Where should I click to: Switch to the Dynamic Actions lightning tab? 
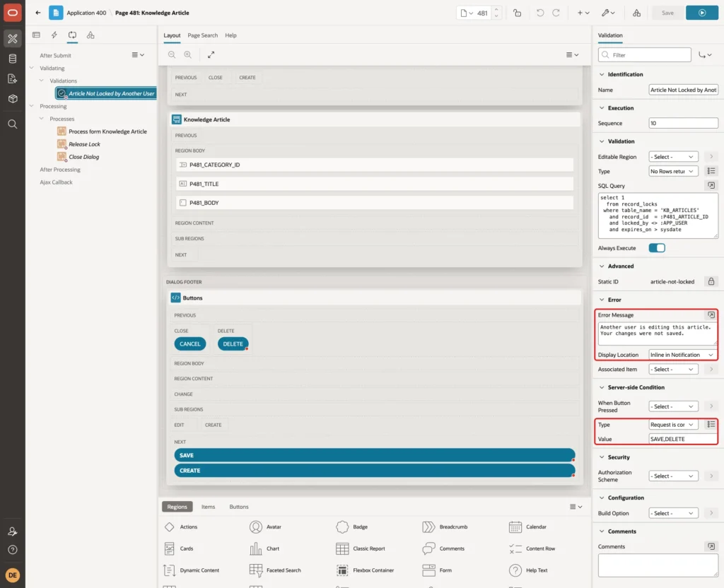click(54, 35)
